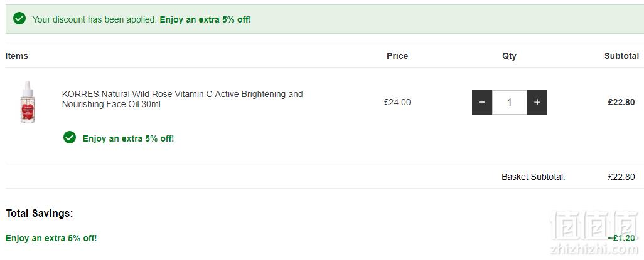Viewport: 644px width, 260px height.
Task: Click green checkmark icon in discount banner
Action: click(19, 18)
